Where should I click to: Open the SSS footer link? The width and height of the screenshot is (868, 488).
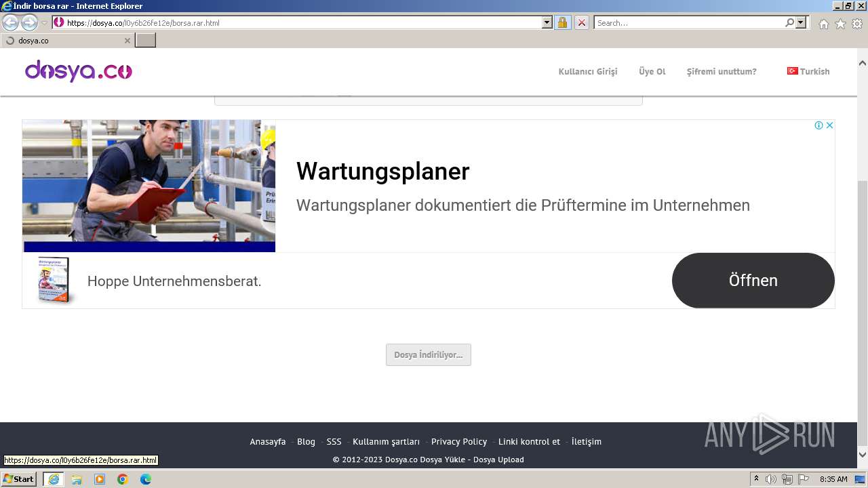click(x=334, y=441)
